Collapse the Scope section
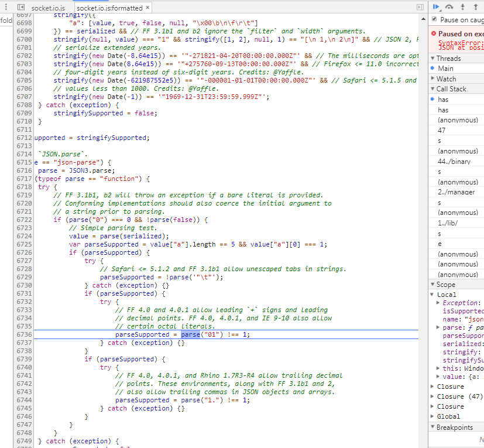 (432, 284)
